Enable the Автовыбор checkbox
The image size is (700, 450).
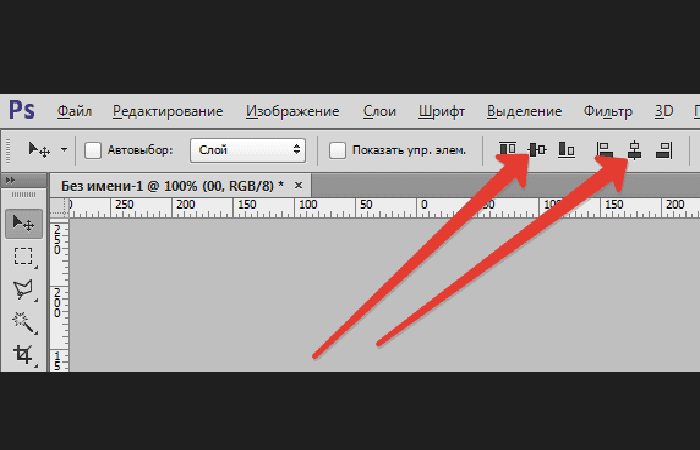click(93, 150)
